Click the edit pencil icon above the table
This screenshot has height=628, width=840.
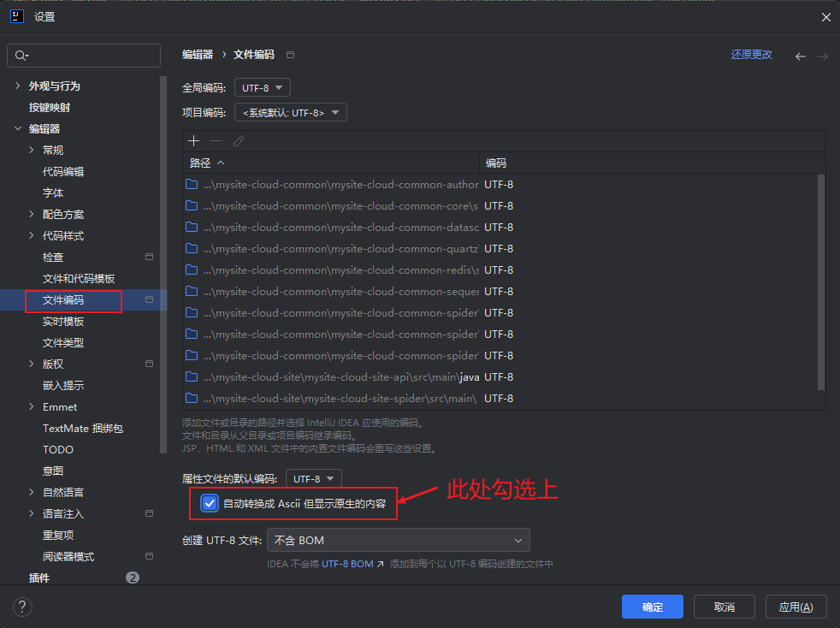click(239, 141)
